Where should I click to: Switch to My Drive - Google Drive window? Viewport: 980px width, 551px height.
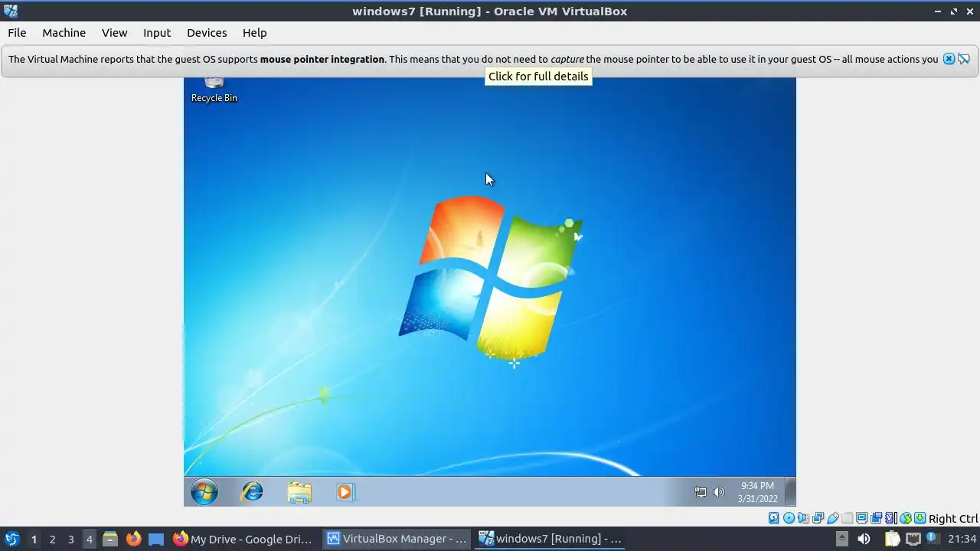pyautogui.click(x=243, y=539)
